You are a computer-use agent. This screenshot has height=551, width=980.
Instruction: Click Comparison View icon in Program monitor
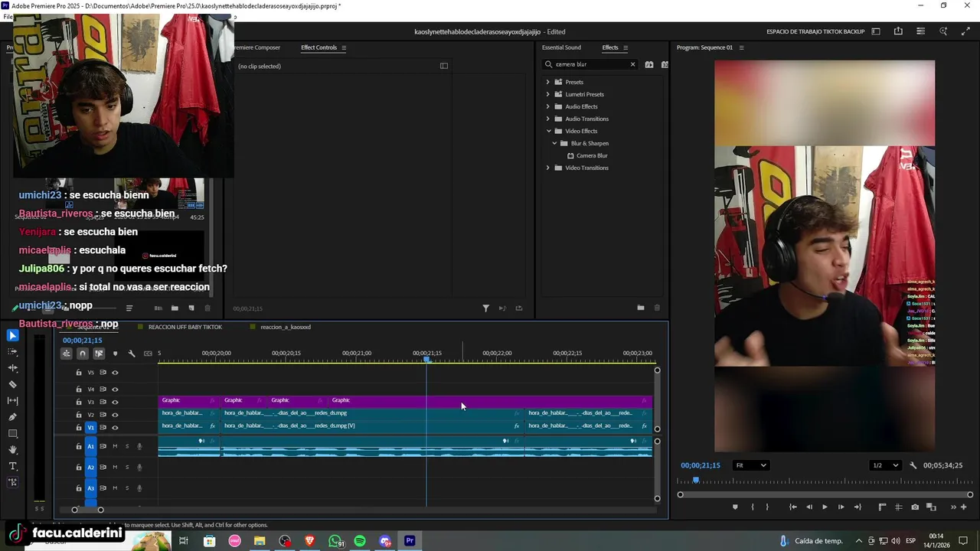tap(931, 507)
